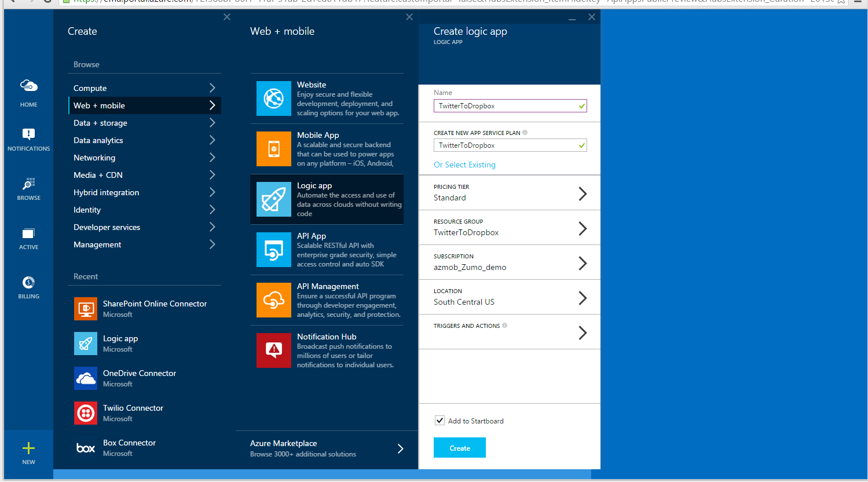Click the recent Logic app rocket icon
Viewport: 868px width, 482px height.
pos(86,344)
